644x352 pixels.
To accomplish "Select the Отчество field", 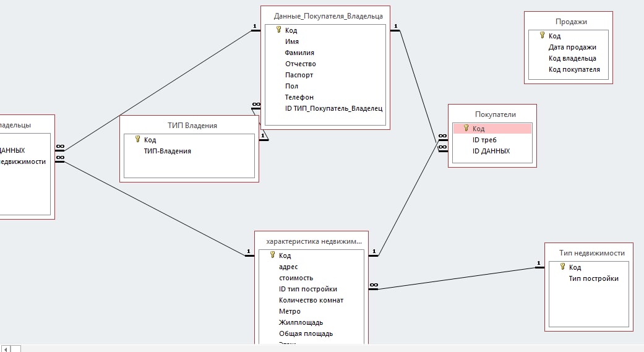I will pos(301,64).
